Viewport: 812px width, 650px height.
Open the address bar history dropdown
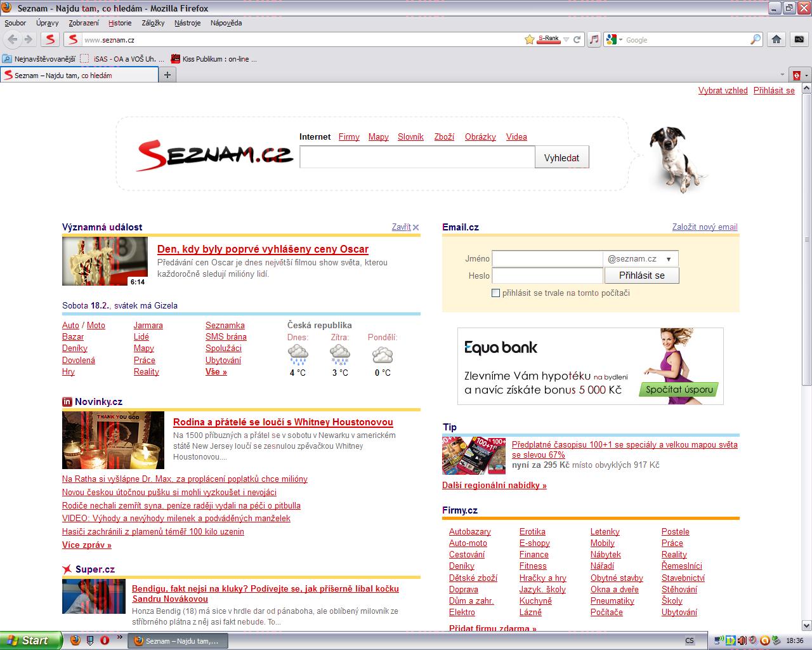tap(566, 39)
